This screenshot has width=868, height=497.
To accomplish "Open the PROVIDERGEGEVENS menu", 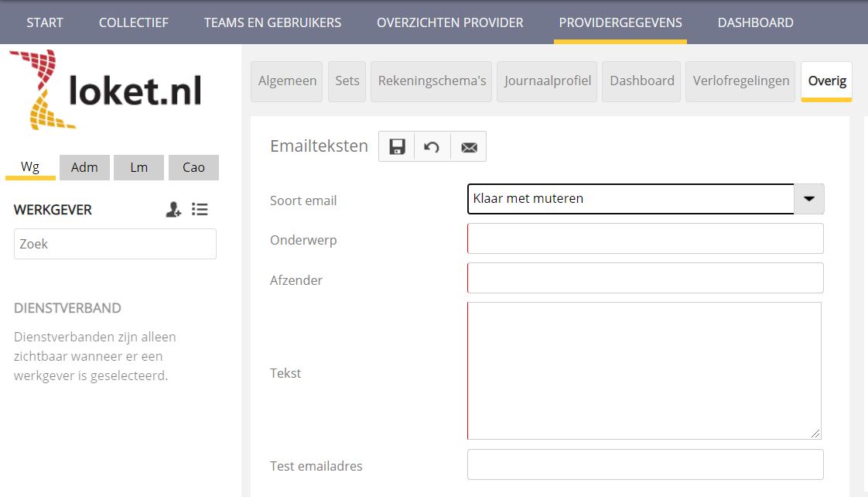I will tap(620, 22).
